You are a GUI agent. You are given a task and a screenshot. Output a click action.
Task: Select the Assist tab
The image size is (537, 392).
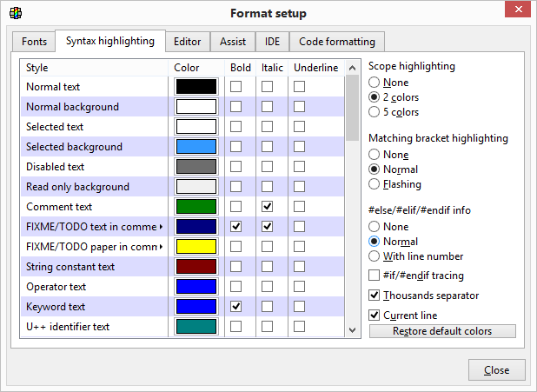[232, 42]
